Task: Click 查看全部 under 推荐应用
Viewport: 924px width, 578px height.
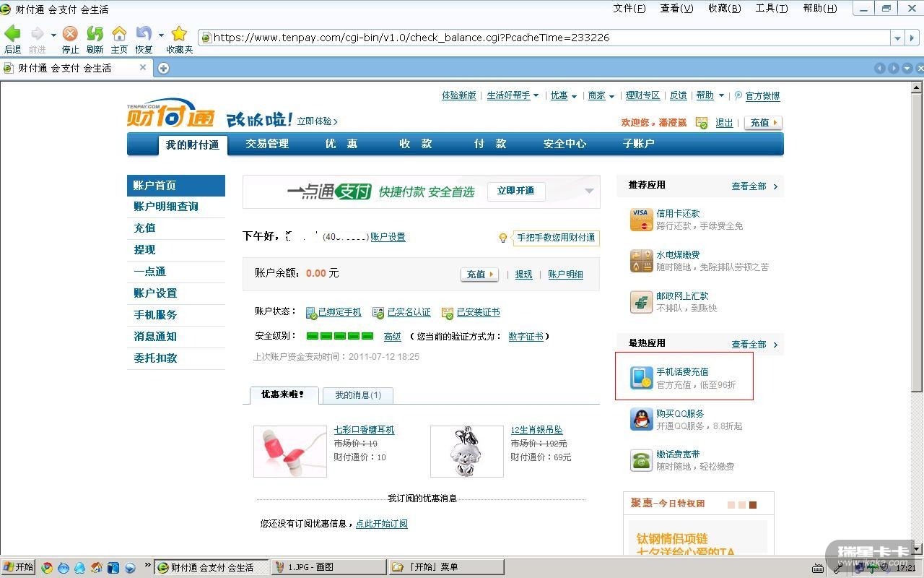Action: tap(749, 186)
